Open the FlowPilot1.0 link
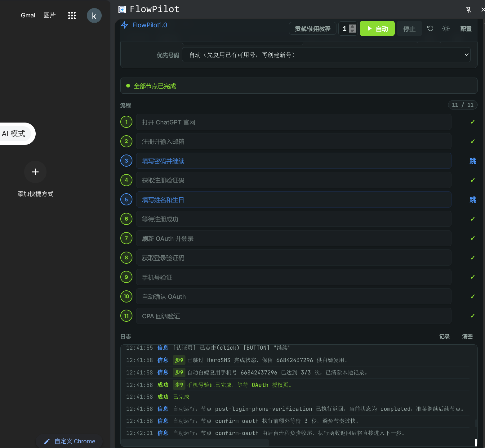This screenshot has height=448, width=485. click(150, 25)
